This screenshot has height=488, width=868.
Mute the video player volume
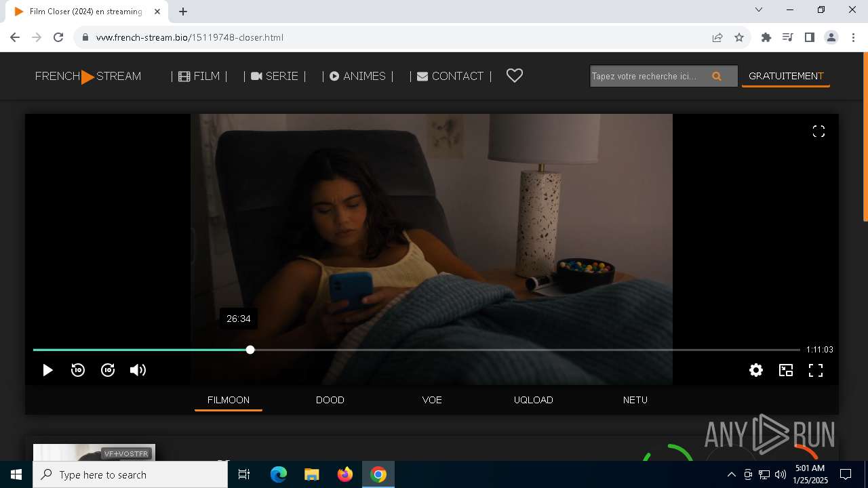(138, 370)
